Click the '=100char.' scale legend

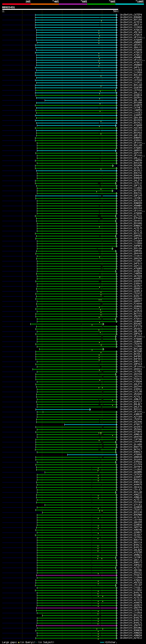pos(109,642)
